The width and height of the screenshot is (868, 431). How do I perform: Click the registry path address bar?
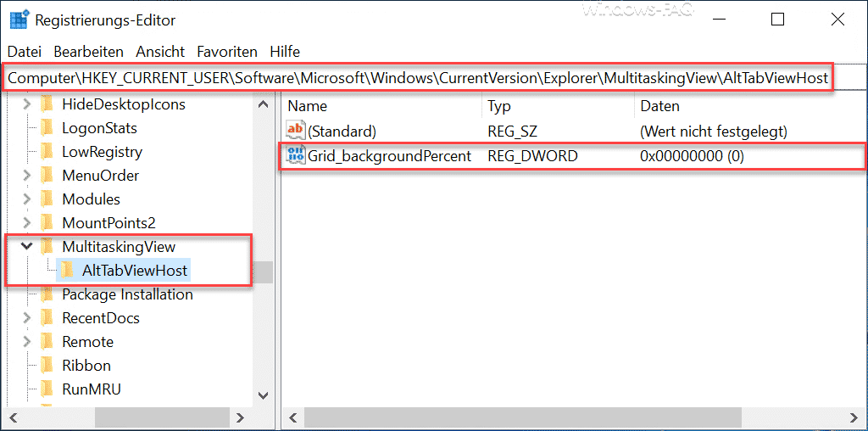click(434, 79)
